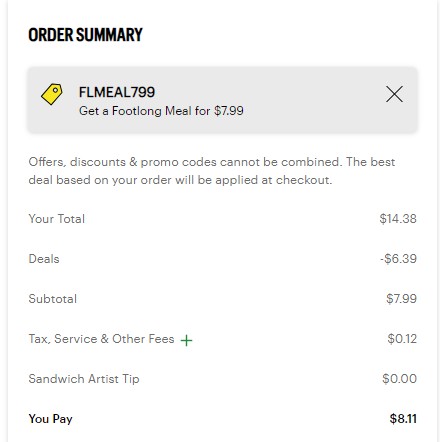This screenshot has height=442, width=440.
Task: Click the yellow price tag icon
Action: (x=52, y=94)
